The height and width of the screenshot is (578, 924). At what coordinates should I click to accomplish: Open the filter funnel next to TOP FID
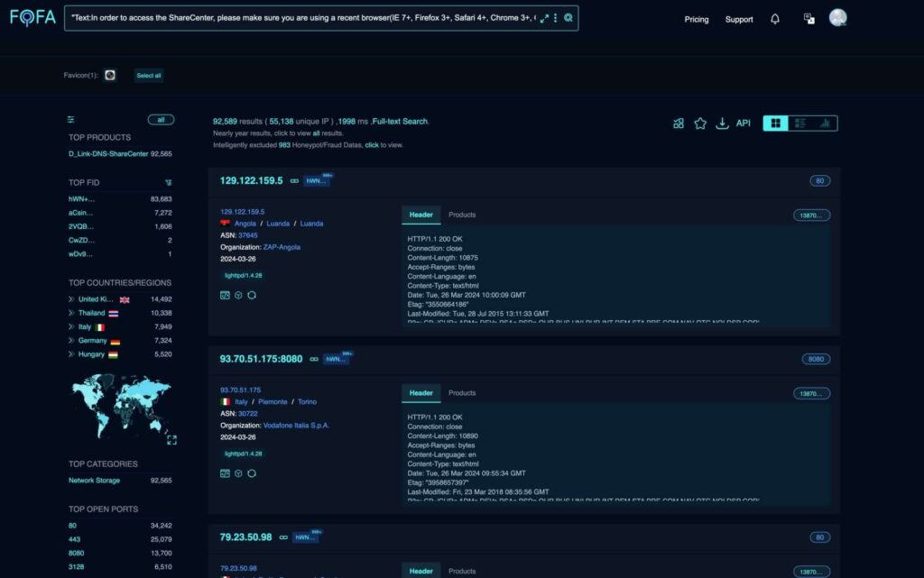click(168, 182)
